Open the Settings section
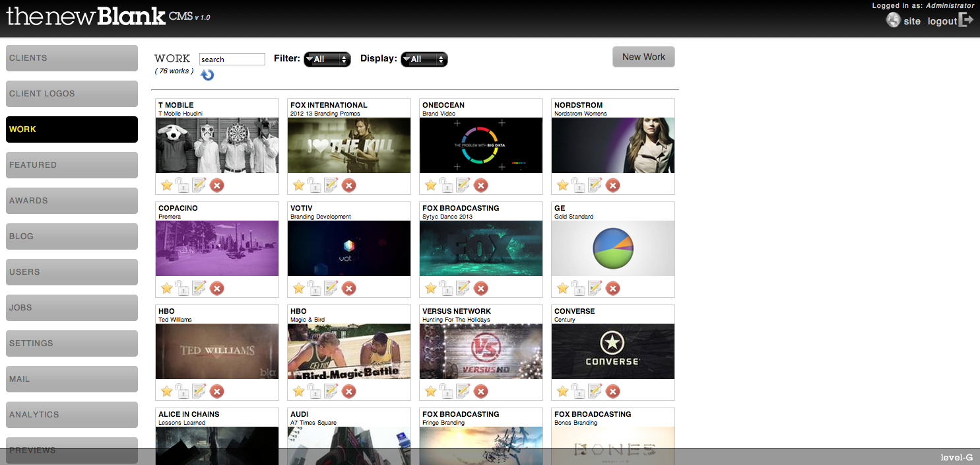 (x=72, y=343)
